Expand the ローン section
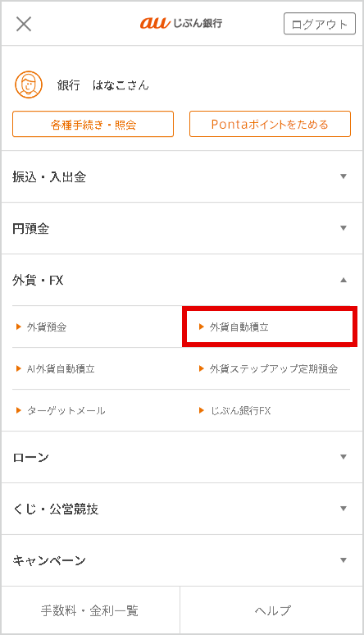The height and width of the screenshot is (635, 364). 182,457
